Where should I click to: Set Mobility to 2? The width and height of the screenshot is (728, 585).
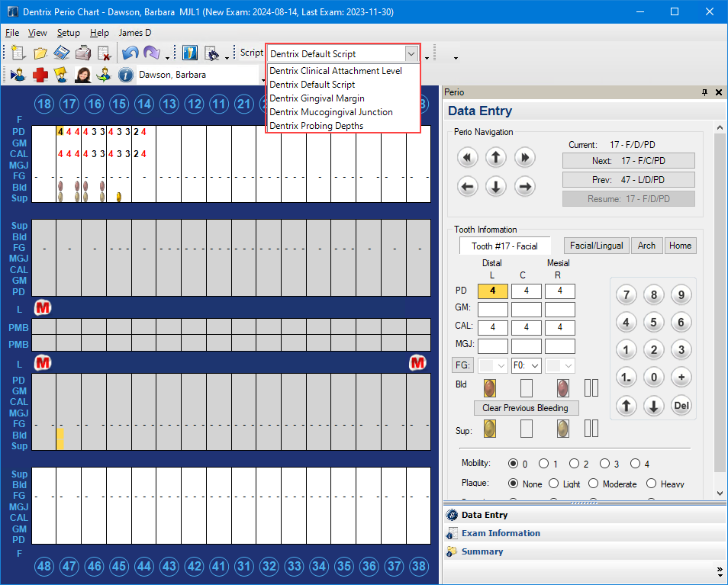point(575,464)
